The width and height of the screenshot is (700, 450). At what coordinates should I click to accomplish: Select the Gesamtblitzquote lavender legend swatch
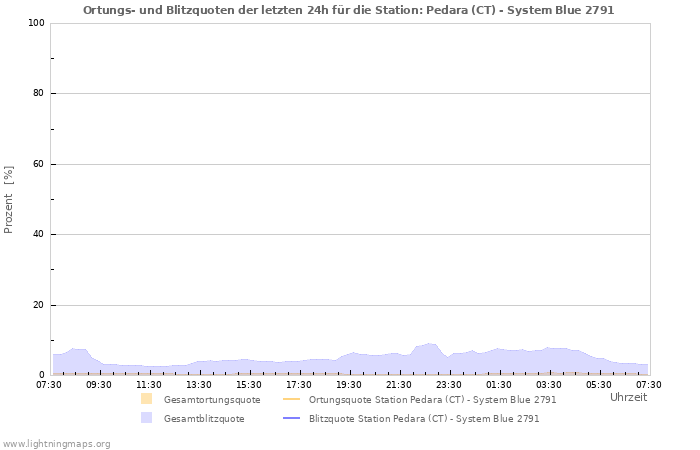tap(146, 418)
